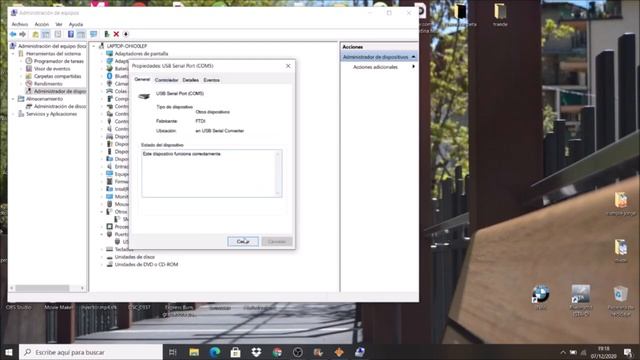This screenshot has width=640, height=360.
Task: Click the blue Help toolbar icon
Action: [x=71, y=34]
